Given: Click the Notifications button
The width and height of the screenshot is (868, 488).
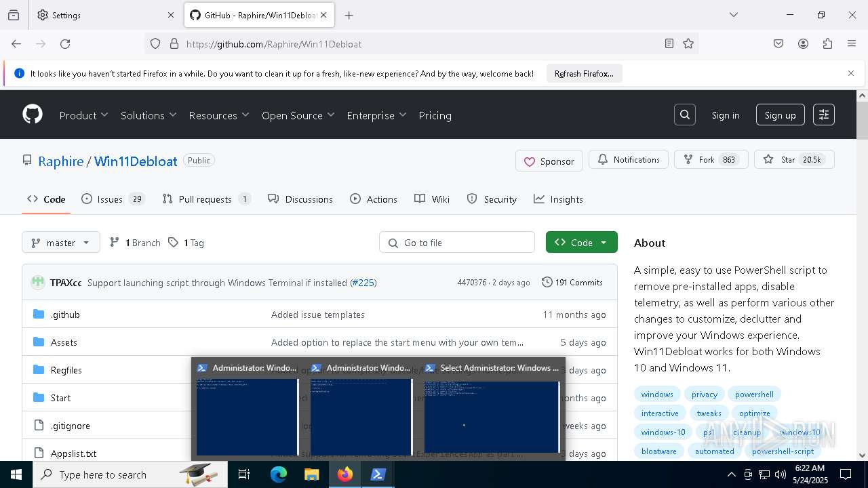Looking at the screenshot, I should pyautogui.click(x=629, y=159).
